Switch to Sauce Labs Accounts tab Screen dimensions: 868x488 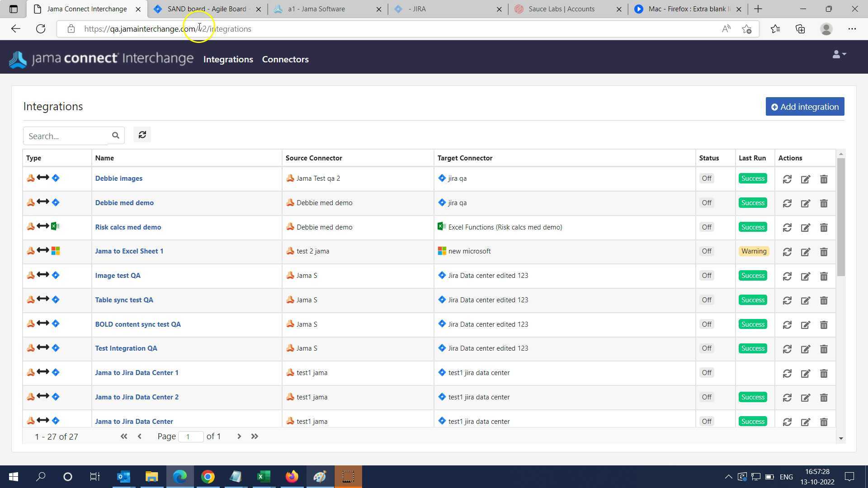coord(568,9)
